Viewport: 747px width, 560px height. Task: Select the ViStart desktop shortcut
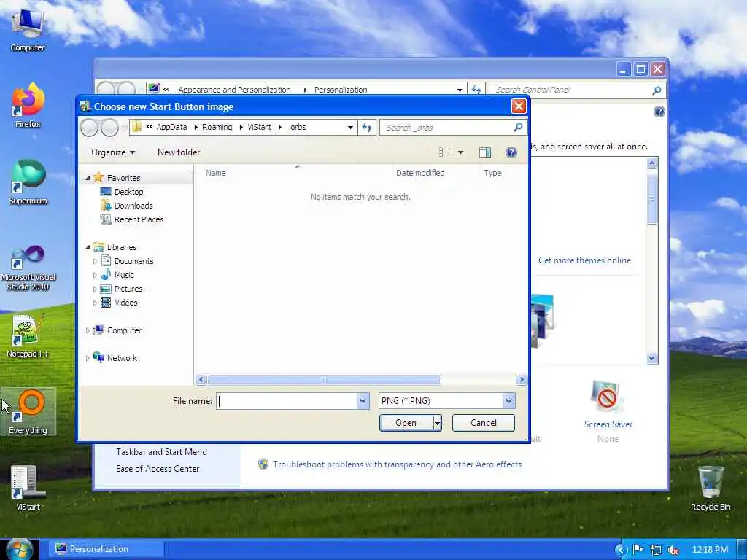(28, 488)
